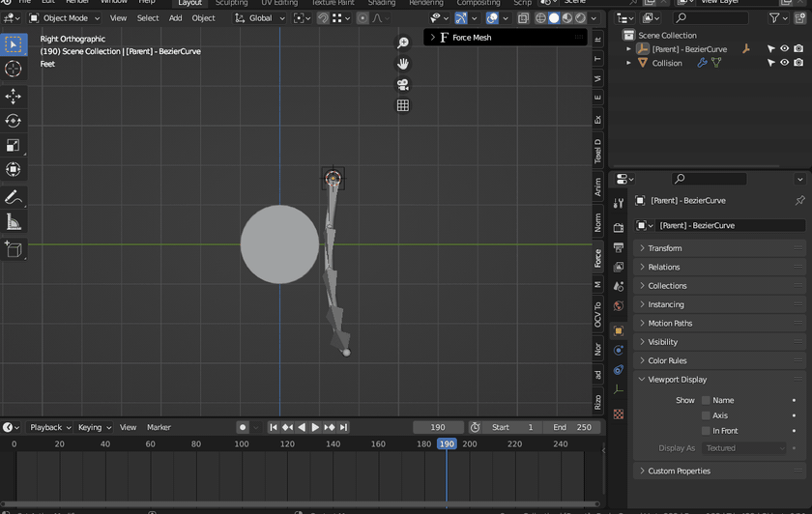Open the viewport Select menu
The image size is (812, 514).
pyautogui.click(x=148, y=18)
